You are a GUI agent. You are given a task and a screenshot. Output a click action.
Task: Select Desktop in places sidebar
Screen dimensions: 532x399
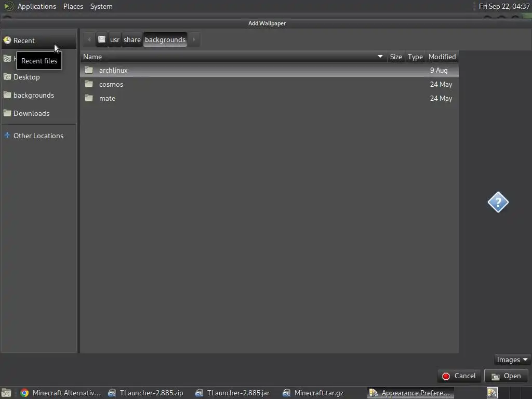click(x=38, y=77)
